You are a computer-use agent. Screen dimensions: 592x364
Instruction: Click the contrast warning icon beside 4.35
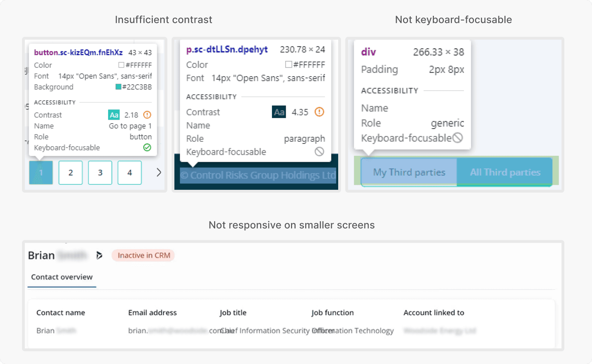(319, 112)
